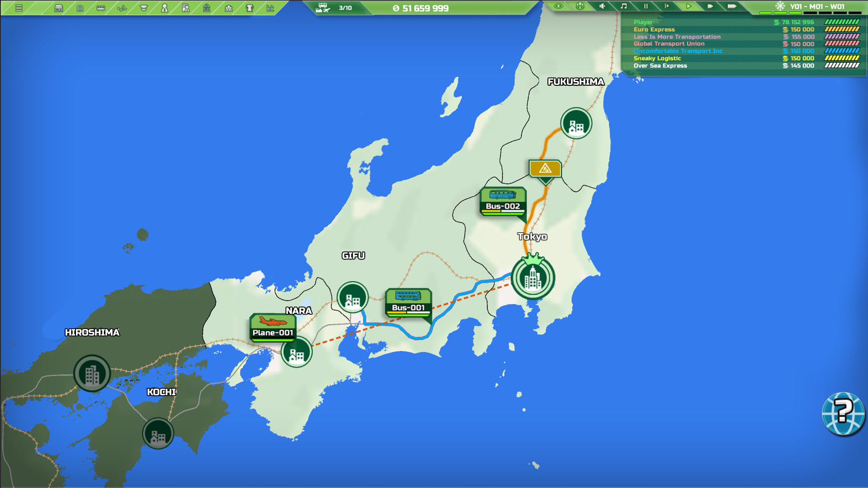Open the routes management icon
This screenshot has width=868, height=488.
122,7
